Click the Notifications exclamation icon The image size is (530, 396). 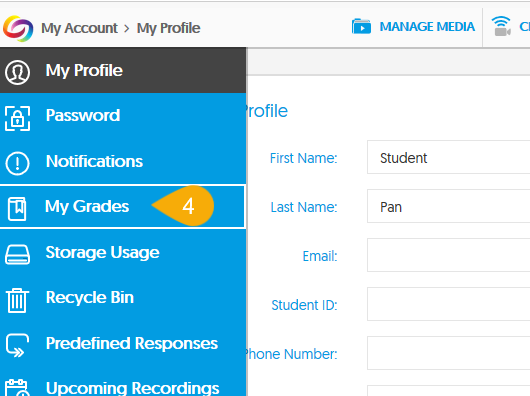(17, 164)
